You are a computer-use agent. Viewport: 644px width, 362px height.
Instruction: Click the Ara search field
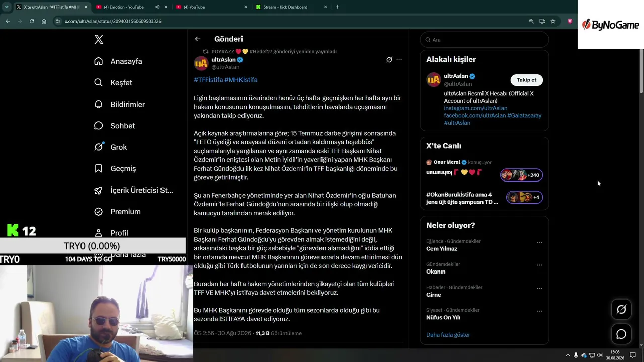coord(484,40)
